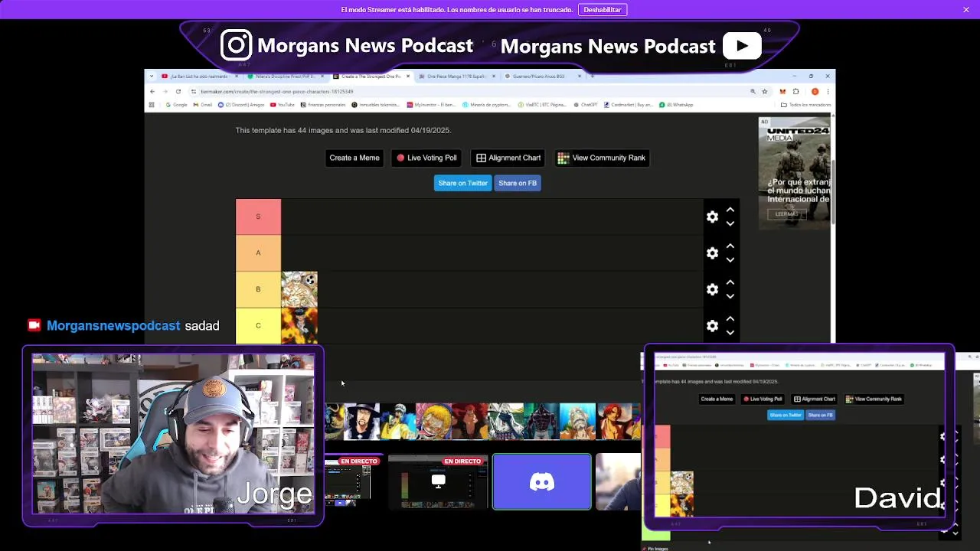Select the 'Create a The Strongest One Piece' tab
980x551 pixels.
(x=372, y=77)
